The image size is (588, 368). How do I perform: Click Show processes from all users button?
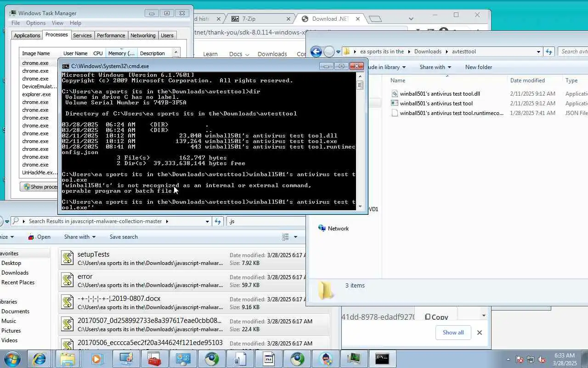(39, 187)
